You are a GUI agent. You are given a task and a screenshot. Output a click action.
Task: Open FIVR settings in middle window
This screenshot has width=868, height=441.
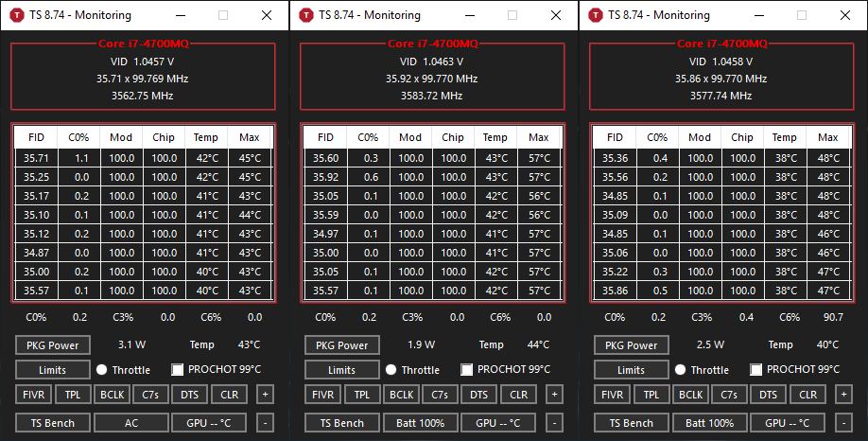[322, 395]
